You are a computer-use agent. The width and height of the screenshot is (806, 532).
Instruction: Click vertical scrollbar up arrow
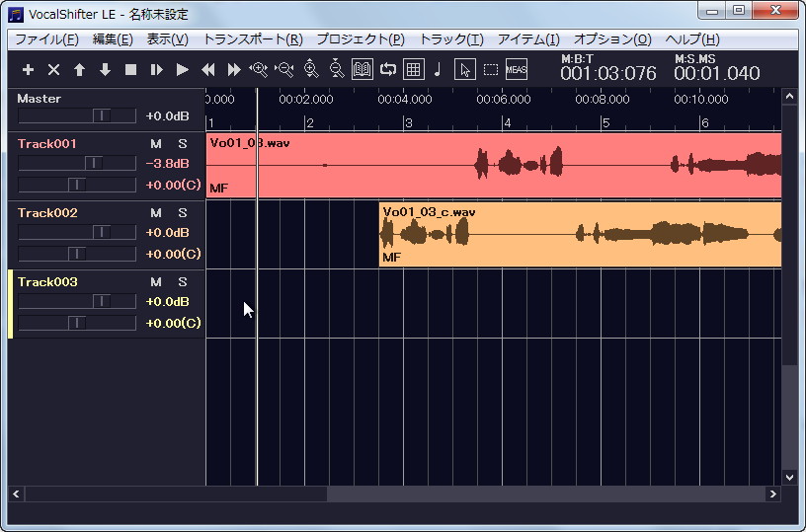789,96
